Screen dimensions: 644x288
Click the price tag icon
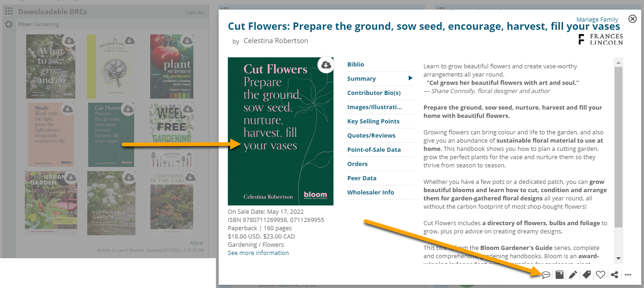[x=587, y=275]
